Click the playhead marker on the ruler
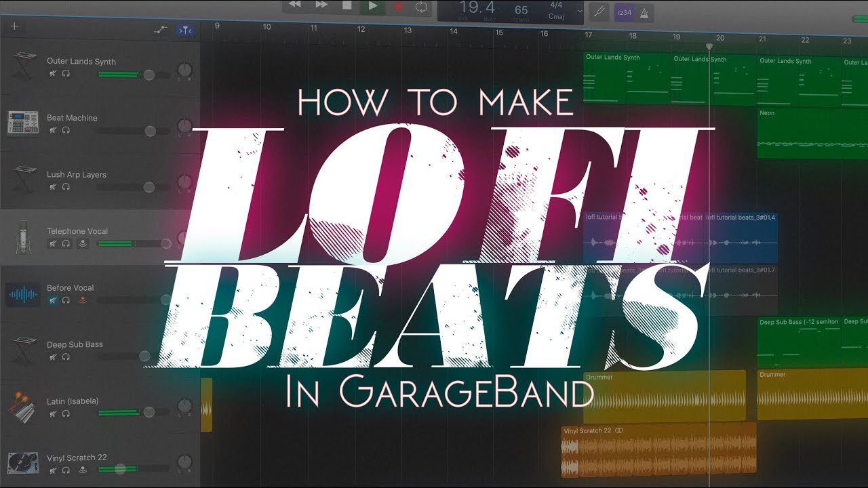Screen dimensions: 868x488 (x=709, y=47)
